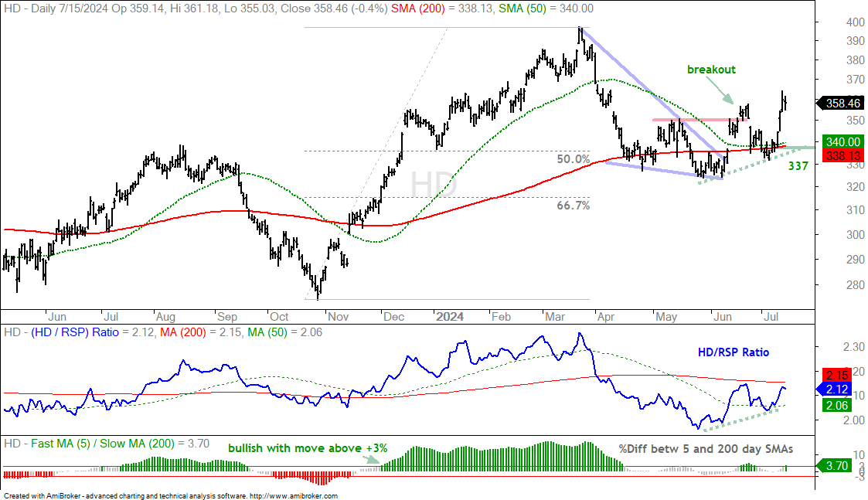Click the 400 price axis label
The height and width of the screenshot is (500, 868).
tap(856, 22)
